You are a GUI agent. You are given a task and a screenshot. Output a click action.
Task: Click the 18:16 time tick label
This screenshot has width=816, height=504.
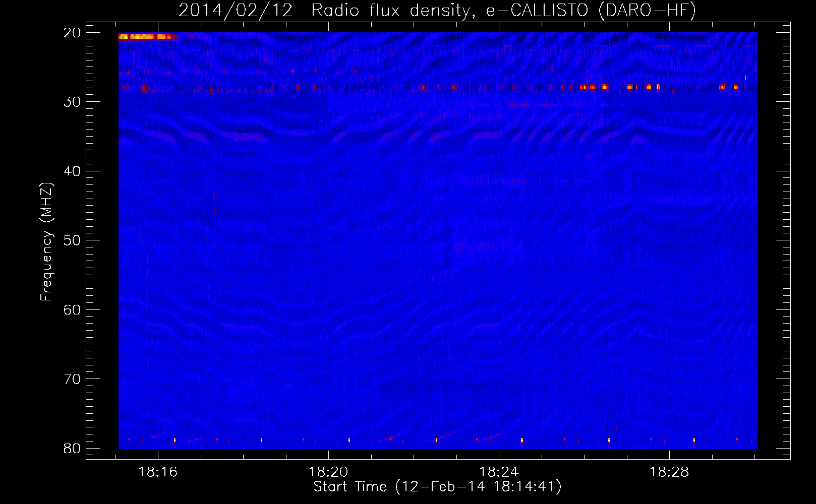click(158, 472)
